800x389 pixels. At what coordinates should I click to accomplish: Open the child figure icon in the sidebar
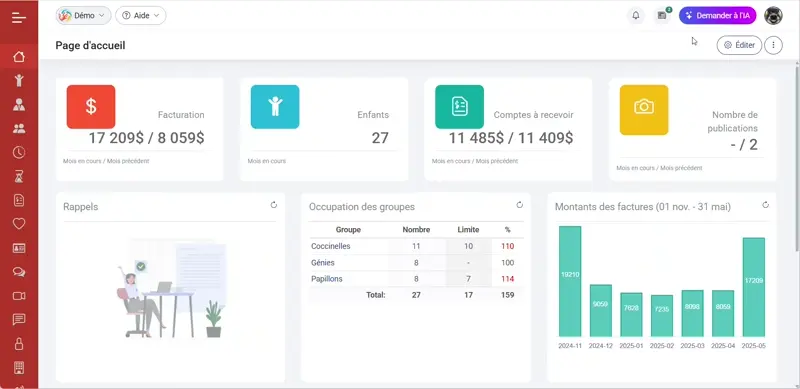pyautogui.click(x=19, y=80)
